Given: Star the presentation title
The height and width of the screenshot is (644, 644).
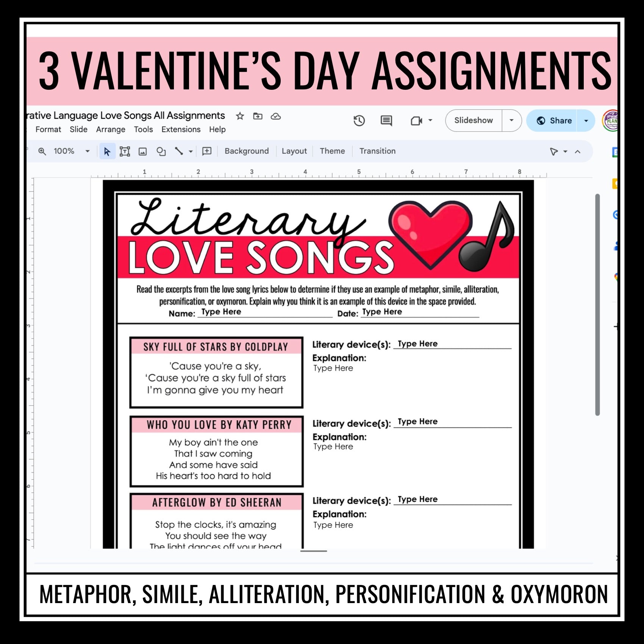Looking at the screenshot, I should [x=240, y=116].
